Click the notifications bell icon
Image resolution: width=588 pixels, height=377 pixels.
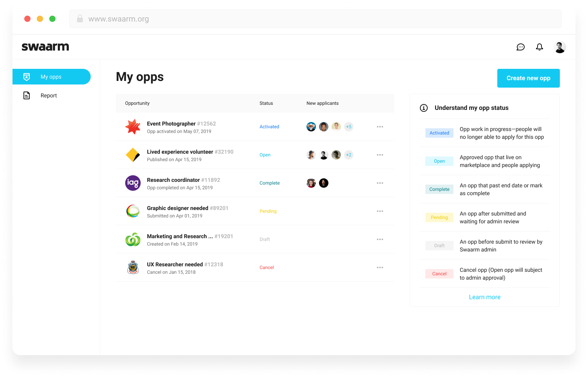[x=540, y=47]
